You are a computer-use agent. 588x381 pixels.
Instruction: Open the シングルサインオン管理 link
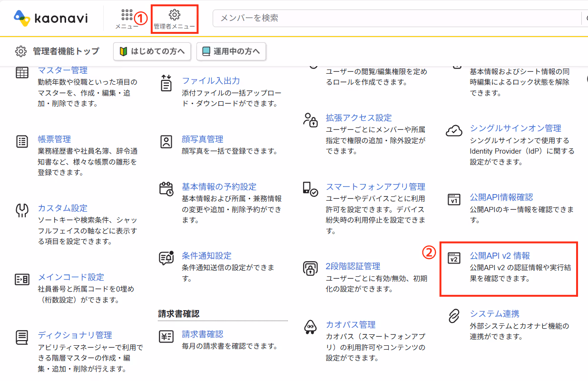tap(516, 128)
